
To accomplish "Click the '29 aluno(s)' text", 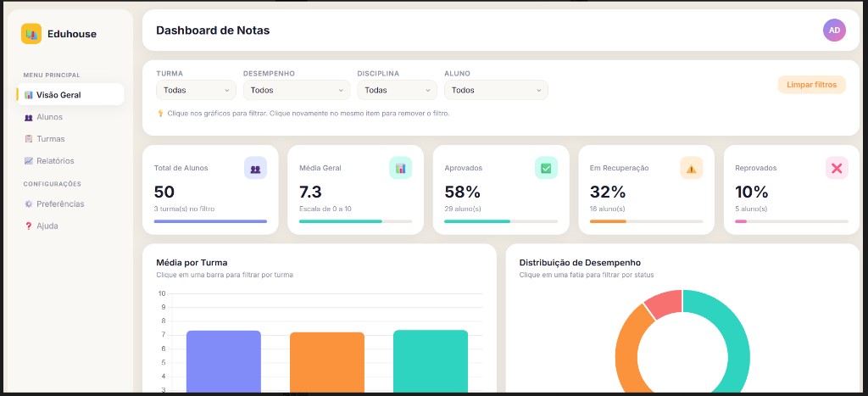I will coord(462,209).
